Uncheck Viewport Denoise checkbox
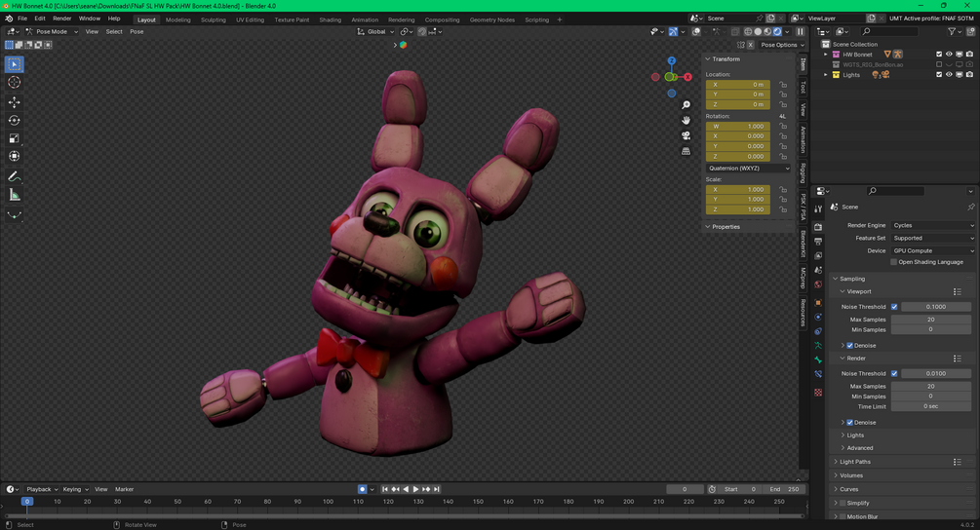 (x=850, y=345)
